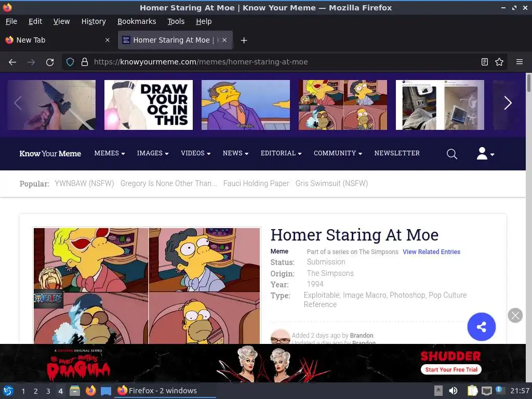Open the Know Your Meme logo home
532x399 pixels.
(50, 153)
